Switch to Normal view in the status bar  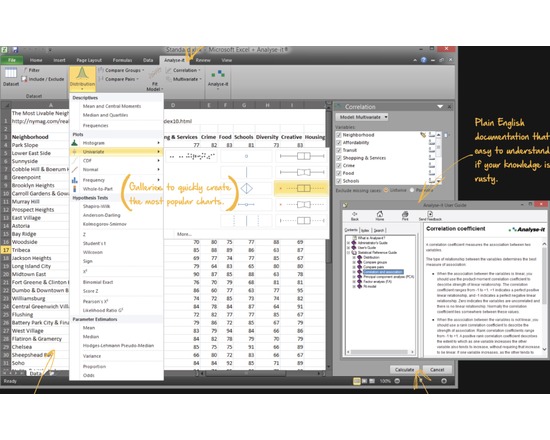click(x=357, y=381)
